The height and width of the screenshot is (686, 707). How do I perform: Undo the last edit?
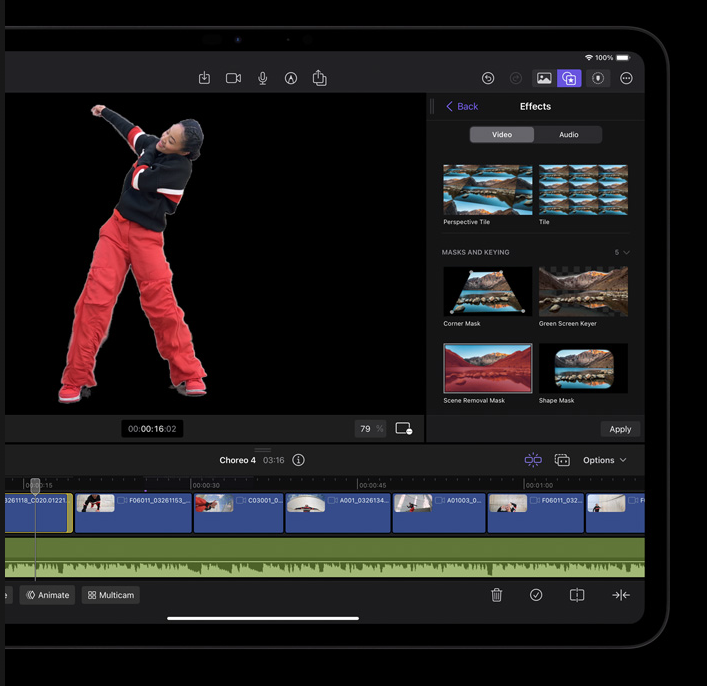tap(488, 78)
